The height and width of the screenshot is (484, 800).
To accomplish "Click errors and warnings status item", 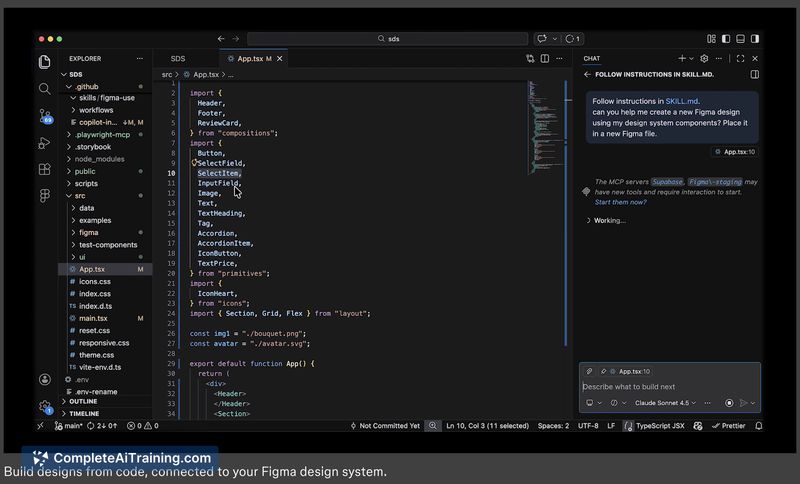I will 143,426.
